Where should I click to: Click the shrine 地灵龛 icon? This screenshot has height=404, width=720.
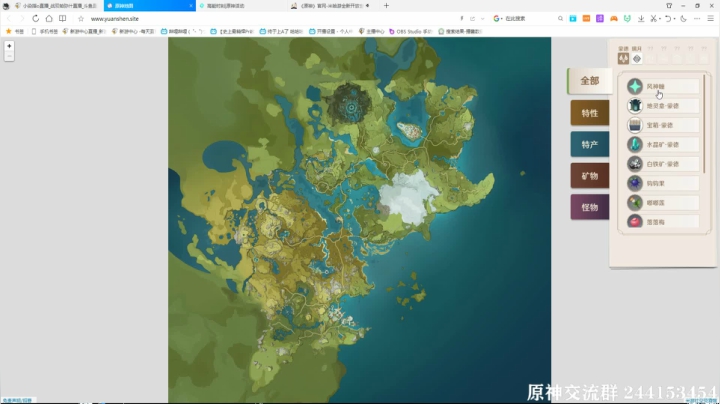click(x=635, y=106)
